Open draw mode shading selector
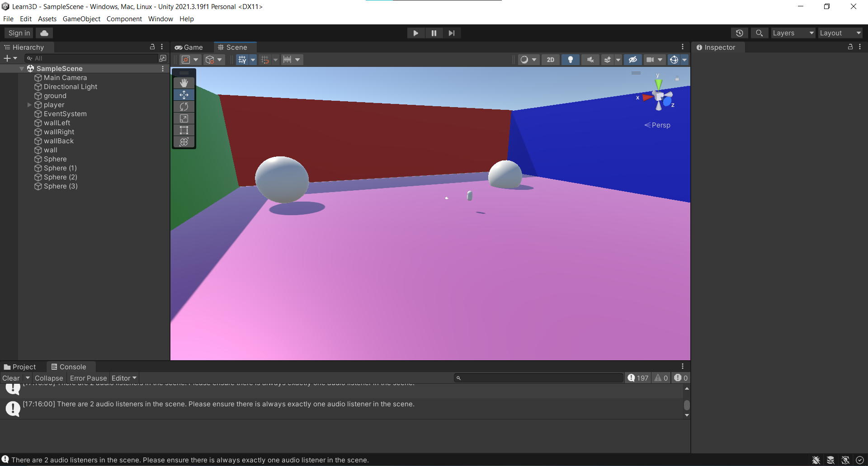Image resolution: width=868 pixels, height=466 pixels. (528, 60)
